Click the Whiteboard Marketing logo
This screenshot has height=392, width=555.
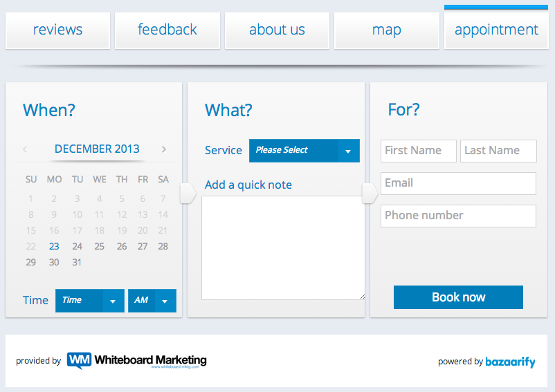[x=137, y=361]
